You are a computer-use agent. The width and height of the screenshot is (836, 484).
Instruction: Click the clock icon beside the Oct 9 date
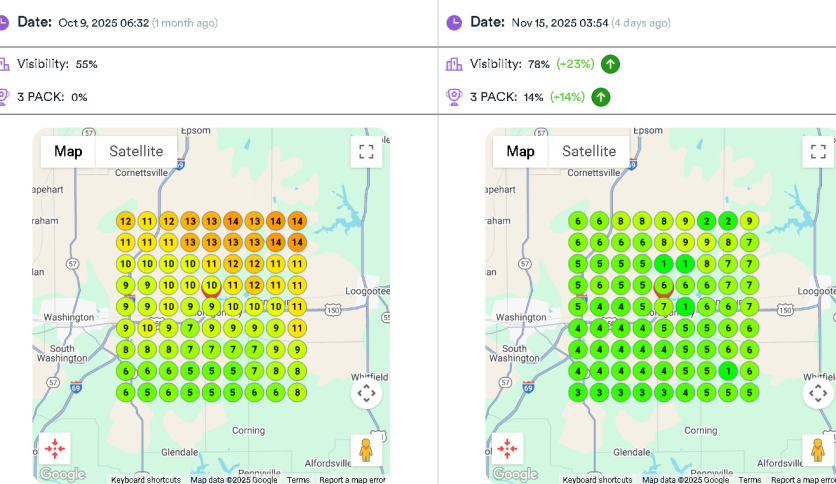click(x=4, y=22)
